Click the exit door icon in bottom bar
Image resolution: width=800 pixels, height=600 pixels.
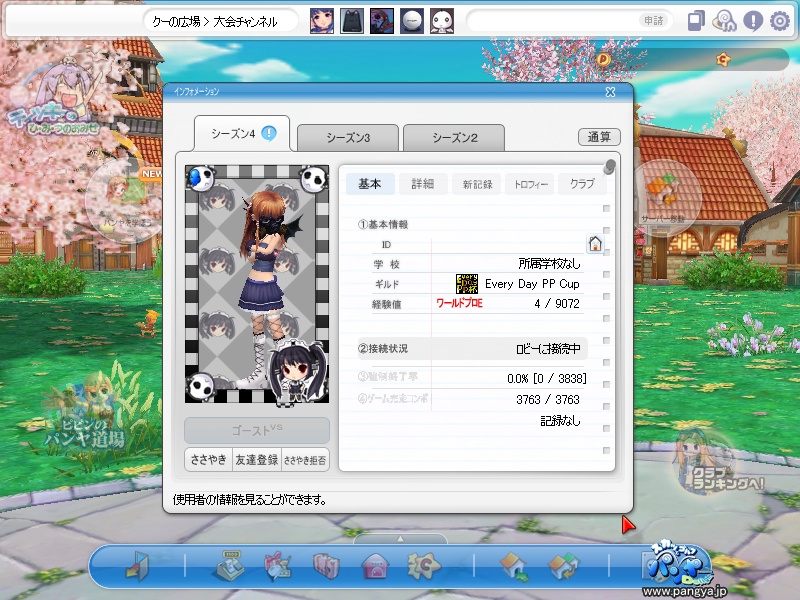(x=137, y=565)
